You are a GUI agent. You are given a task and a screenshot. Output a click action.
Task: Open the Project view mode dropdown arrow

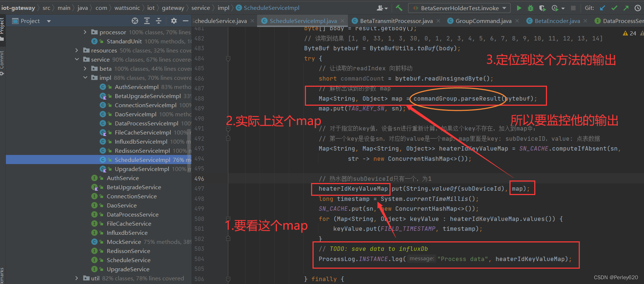coord(49,21)
